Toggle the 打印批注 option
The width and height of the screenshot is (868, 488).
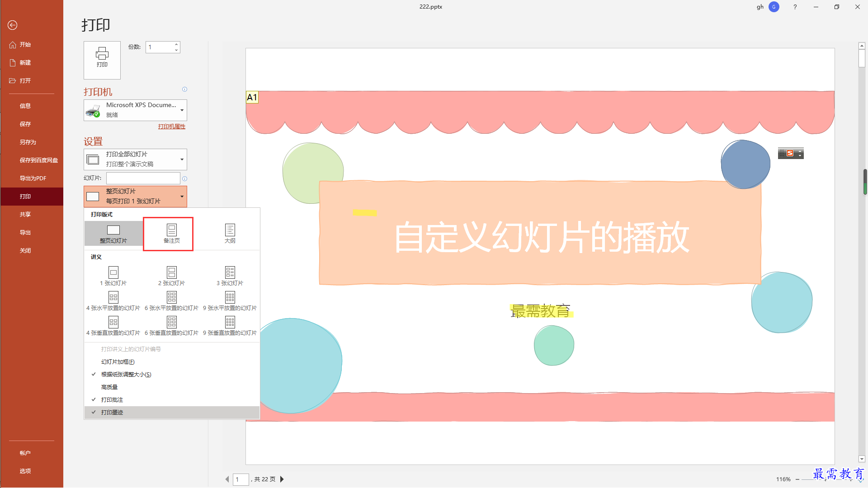[172, 400]
